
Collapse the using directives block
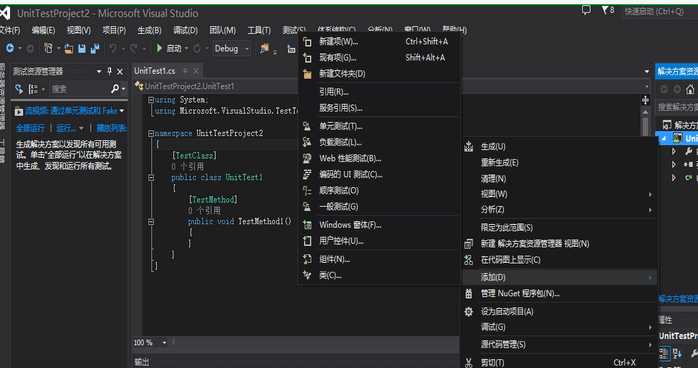tap(151, 100)
